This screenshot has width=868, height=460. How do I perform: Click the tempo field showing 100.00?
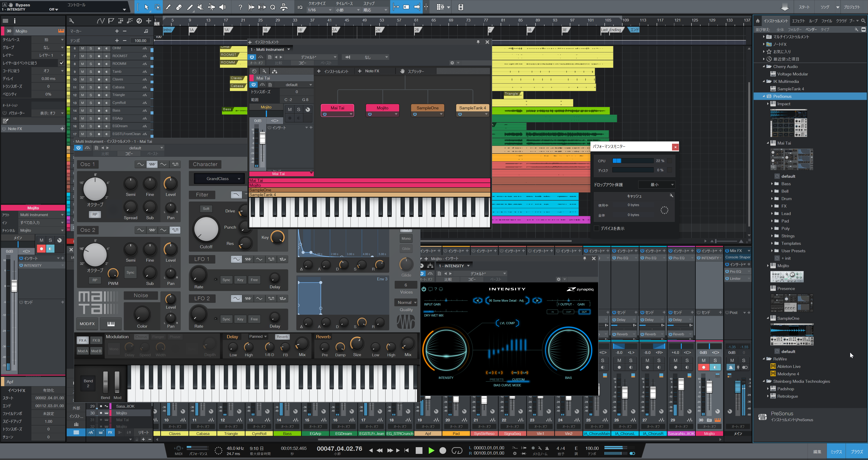(141, 40)
